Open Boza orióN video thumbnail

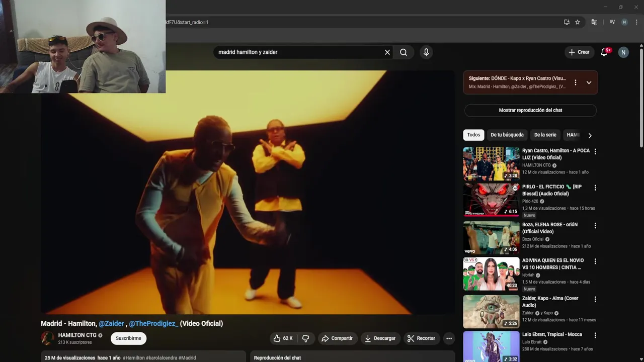(x=491, y=238)
